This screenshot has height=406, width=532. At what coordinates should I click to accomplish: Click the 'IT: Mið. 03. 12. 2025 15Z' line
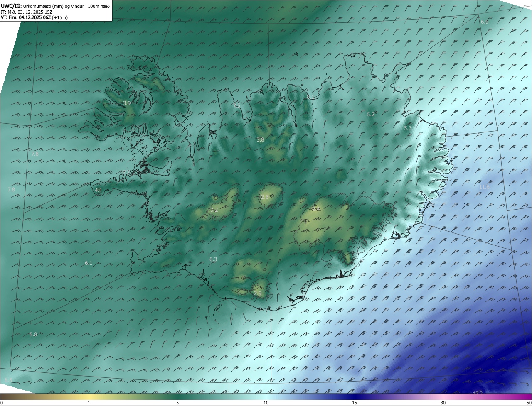coord(27,12)
